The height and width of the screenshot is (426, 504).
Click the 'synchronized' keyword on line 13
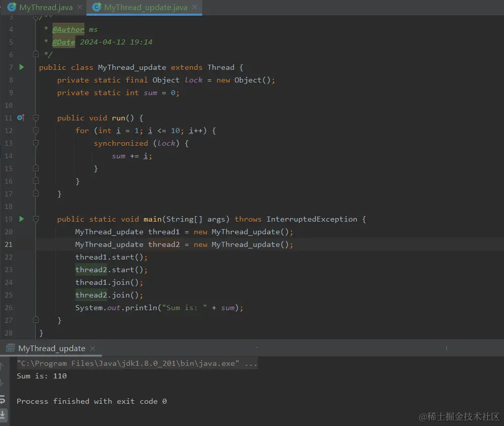[x=121, y=143]
